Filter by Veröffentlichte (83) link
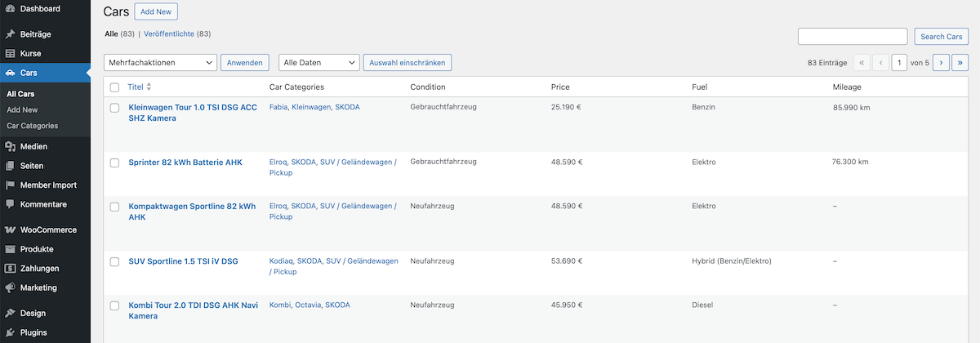The height and width of the screenshot is (343, 980). [177, 34]
